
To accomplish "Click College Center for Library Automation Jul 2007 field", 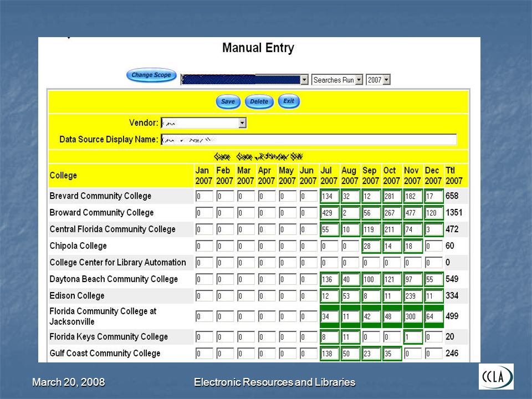I will [x=330, y=263].
